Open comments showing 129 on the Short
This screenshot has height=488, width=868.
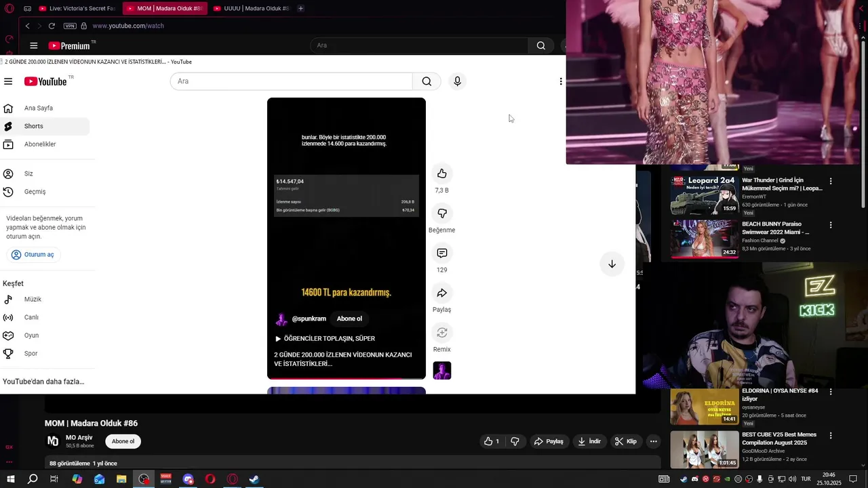[441, 253]
